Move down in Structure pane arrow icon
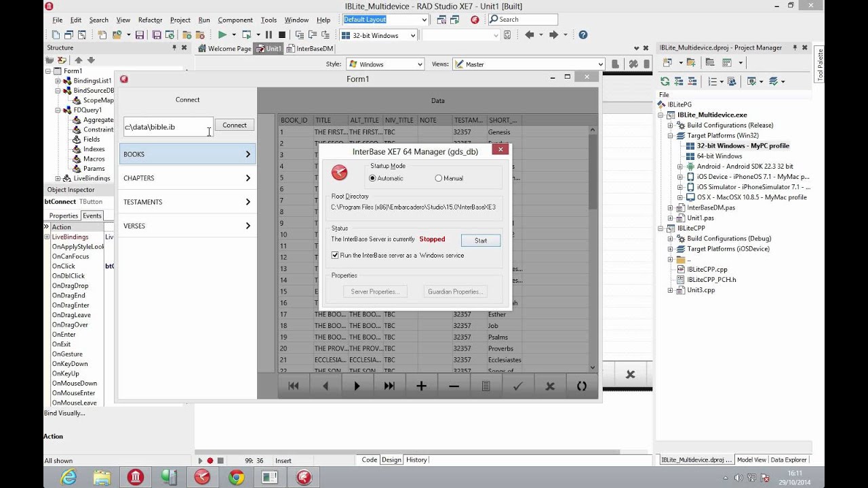Viewport: 868px width, 488px height. point(90,60)
